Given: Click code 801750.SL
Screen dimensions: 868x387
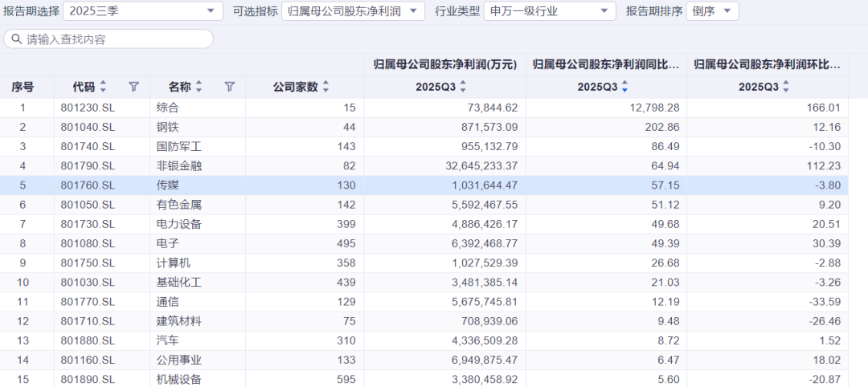Looking at the screenshot, I should tap(88, 263).
